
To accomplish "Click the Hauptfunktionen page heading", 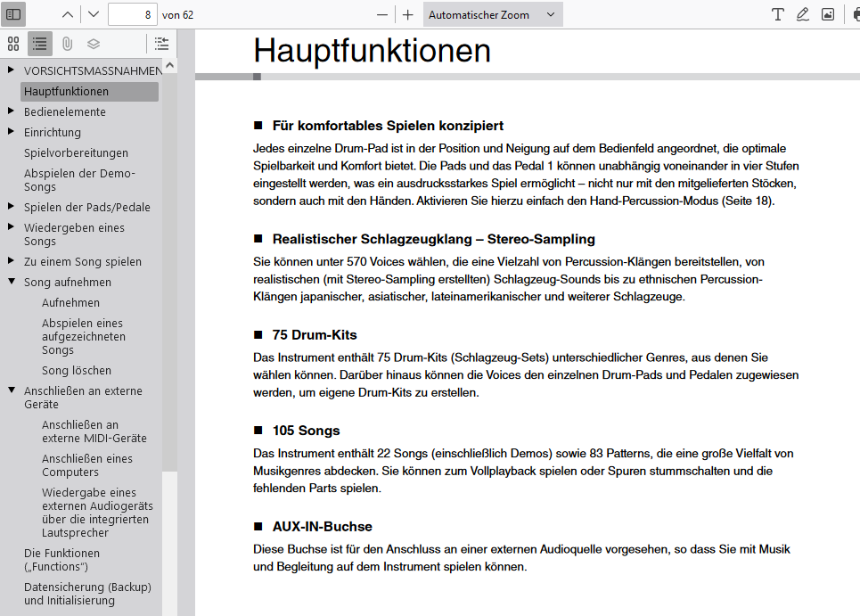I will (x=372, y=51).
